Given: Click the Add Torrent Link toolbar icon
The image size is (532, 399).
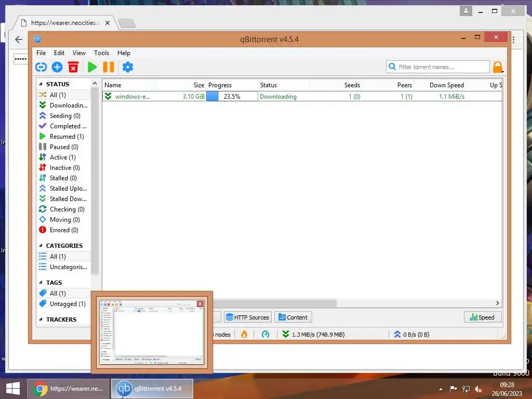Looking at the screenshot, I should coord(41,67).
